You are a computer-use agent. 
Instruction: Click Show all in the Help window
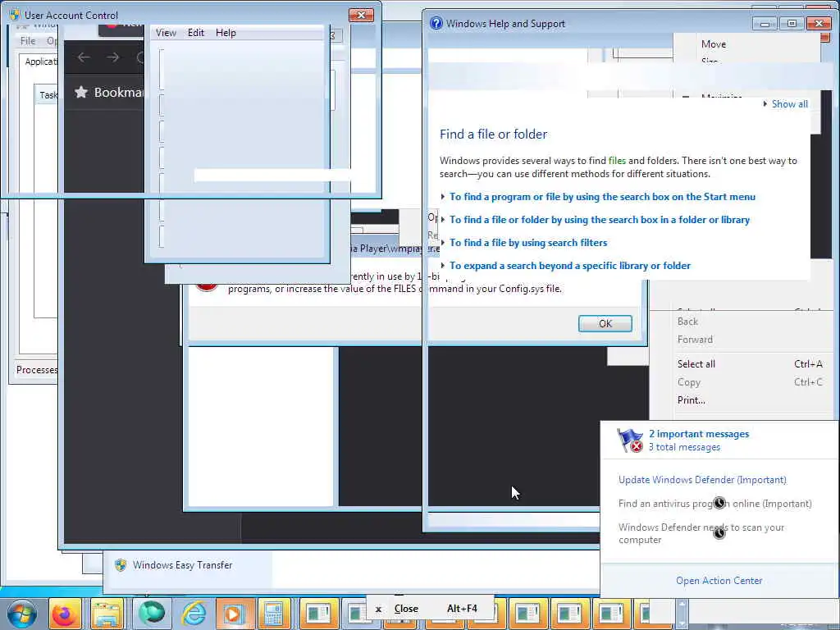[x=789, y=104]
